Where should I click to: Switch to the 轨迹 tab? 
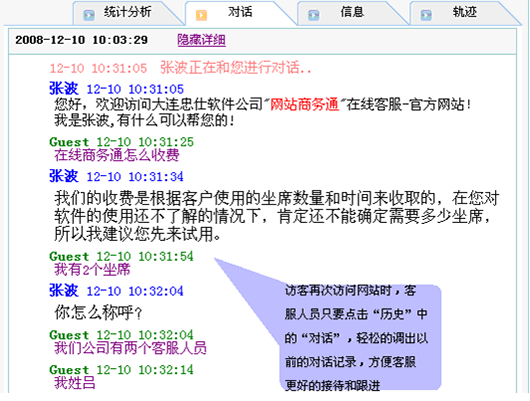(x=464, y=12)
